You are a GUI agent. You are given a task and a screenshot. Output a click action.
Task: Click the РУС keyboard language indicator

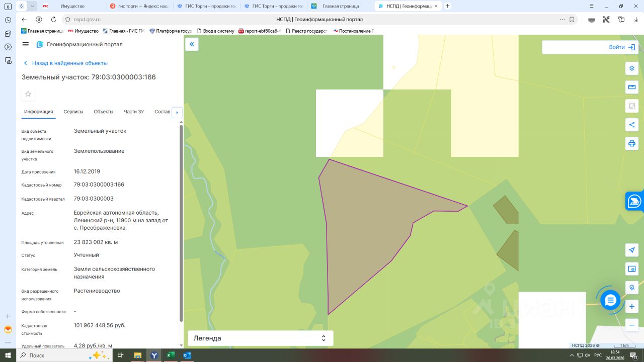pyautogui.click(x=598, y=355)
